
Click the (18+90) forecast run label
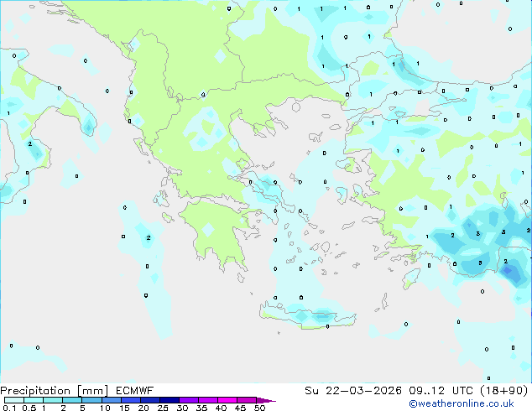[x=504, y=391]
